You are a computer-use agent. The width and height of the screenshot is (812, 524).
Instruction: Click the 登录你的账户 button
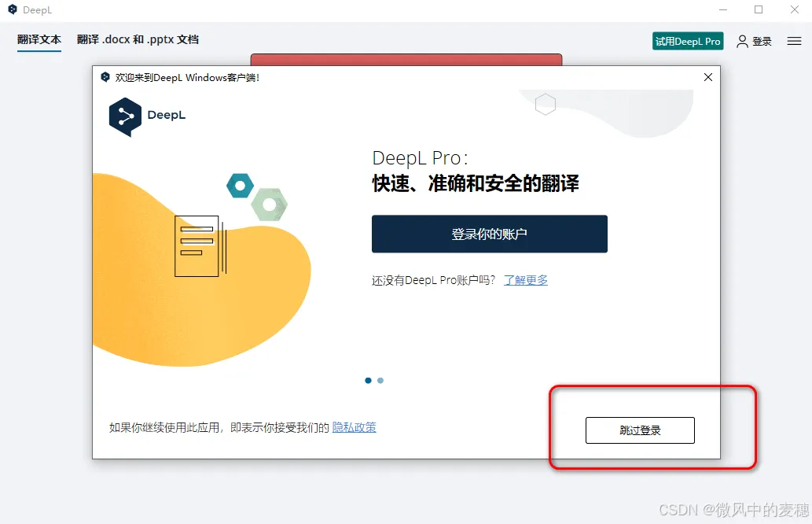click(490, 234)
